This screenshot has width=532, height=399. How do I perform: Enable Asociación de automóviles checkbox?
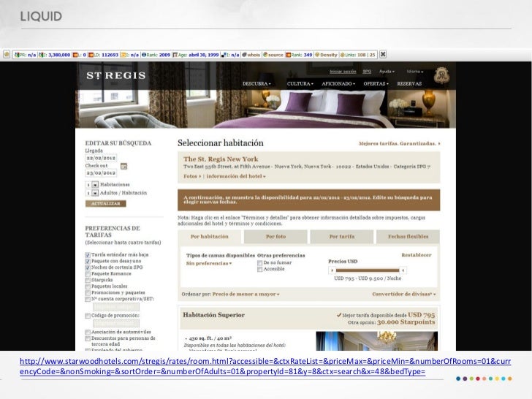click(x=88, y=332)
